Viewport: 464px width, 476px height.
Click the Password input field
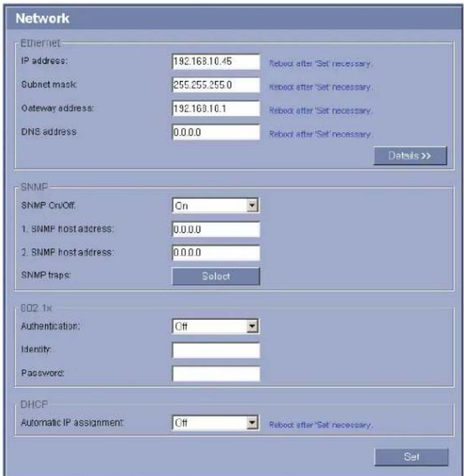pyautogui.click(x=216, y=374)
